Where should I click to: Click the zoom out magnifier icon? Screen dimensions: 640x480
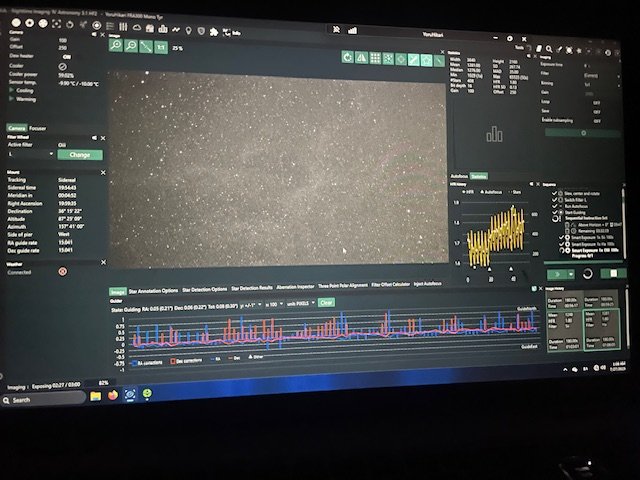[x=130, y=47]
